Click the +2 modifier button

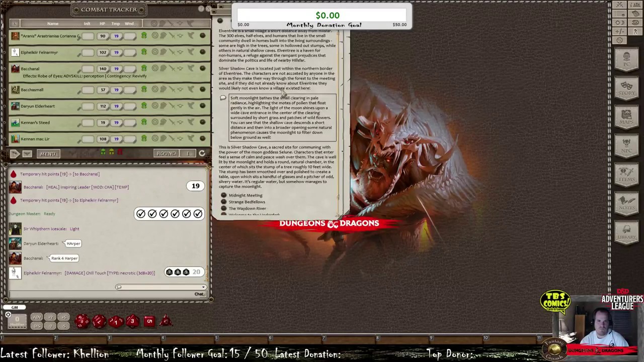(50, 317)
